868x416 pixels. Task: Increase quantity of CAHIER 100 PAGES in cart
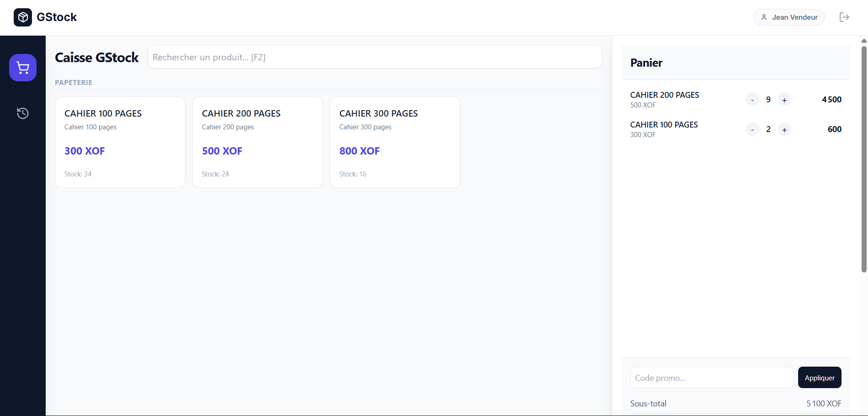(784, 129)
